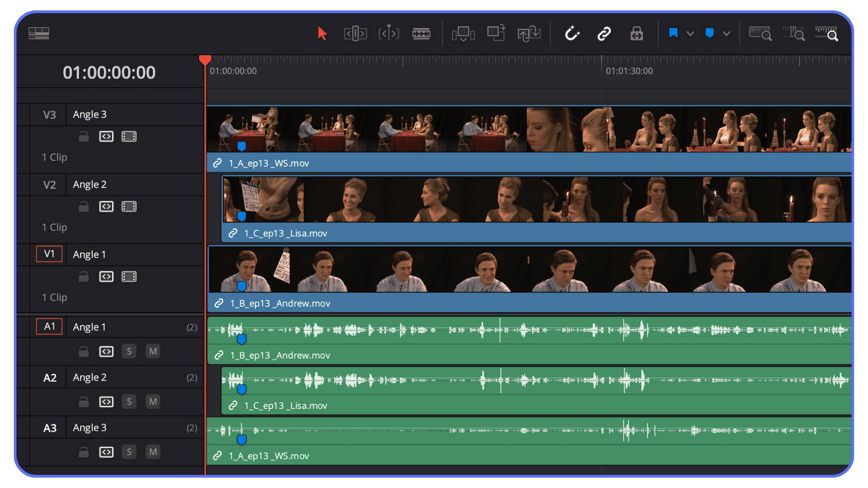Screen dimensions: 868x488
Task: Mute the Angle 2 audio track
Action: point(153,401)
